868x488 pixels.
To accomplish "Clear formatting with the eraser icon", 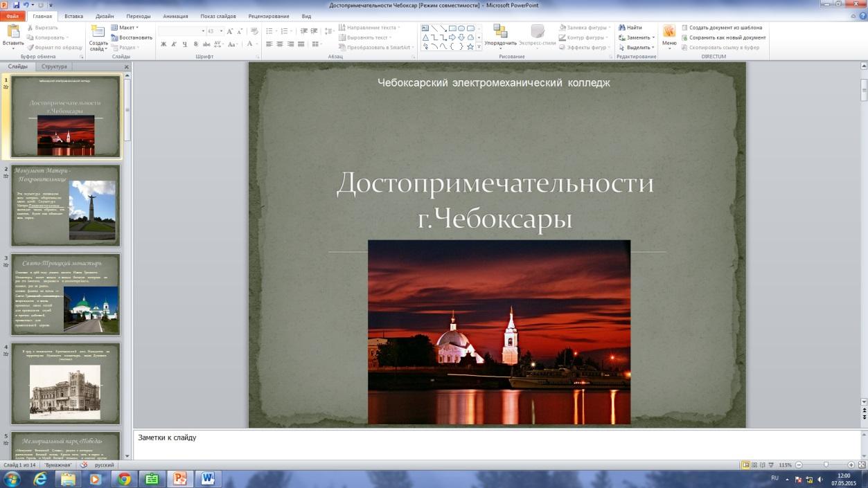I will pyautogui.click(x=254, y=31).
